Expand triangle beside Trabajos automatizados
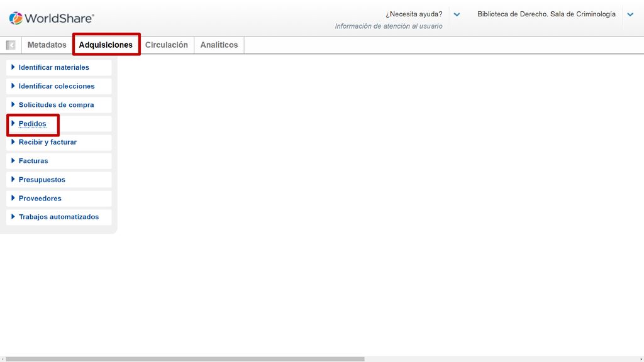Viewport: 644px width, 362px height. pos(13,216)
